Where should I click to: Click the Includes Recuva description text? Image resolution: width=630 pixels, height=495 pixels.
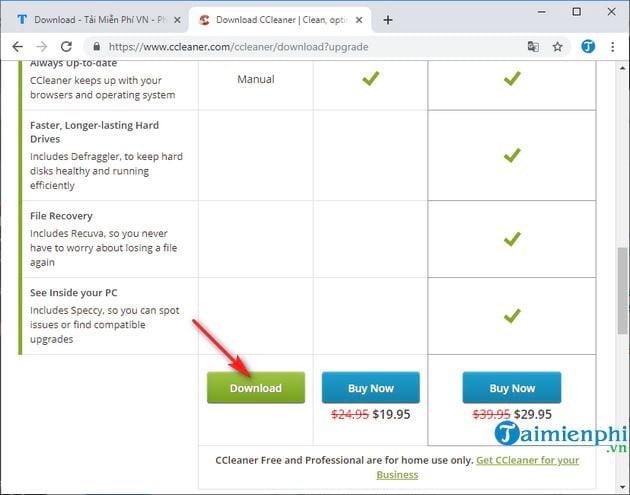pyautogui.click(x=103, y=248)
